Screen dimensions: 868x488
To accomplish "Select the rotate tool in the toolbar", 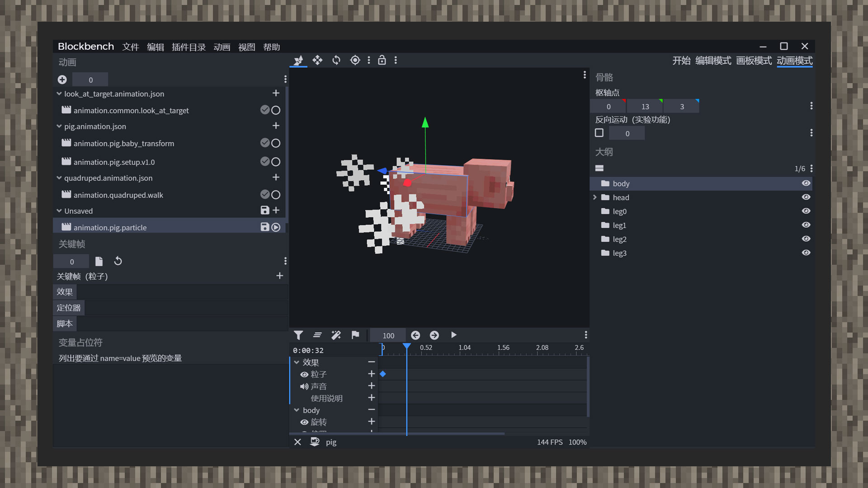I will point(336,60).
